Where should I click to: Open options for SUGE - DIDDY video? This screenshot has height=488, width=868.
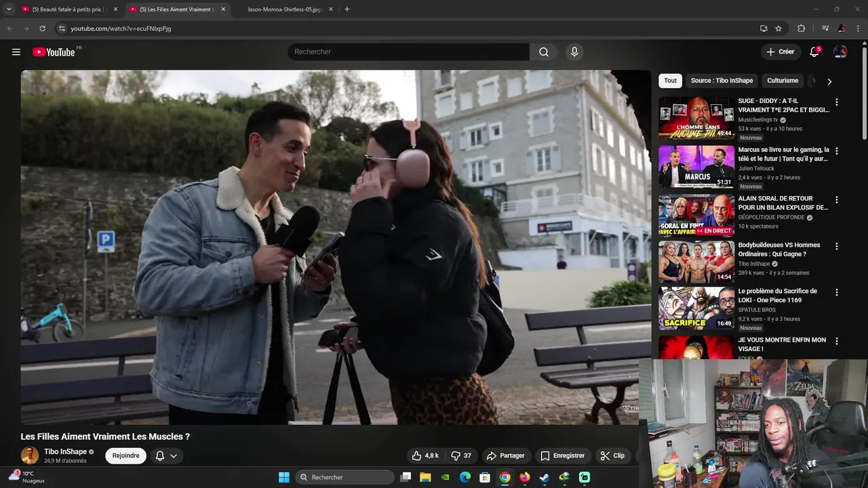[836, 102]
